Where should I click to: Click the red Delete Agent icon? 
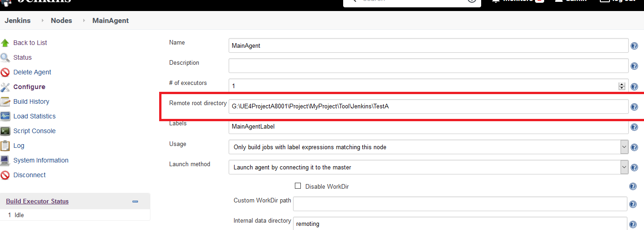click(5, 73)
